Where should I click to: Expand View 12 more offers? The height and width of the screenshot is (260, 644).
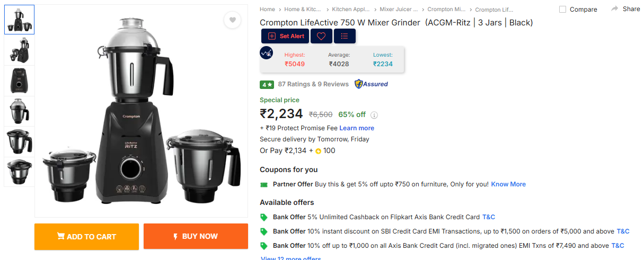click(291, 258)
